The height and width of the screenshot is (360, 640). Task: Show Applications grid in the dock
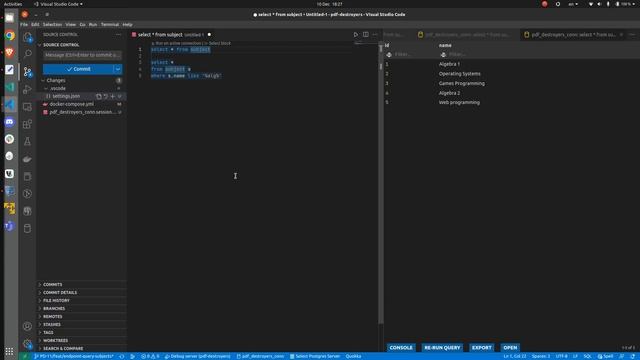point(9,351)
